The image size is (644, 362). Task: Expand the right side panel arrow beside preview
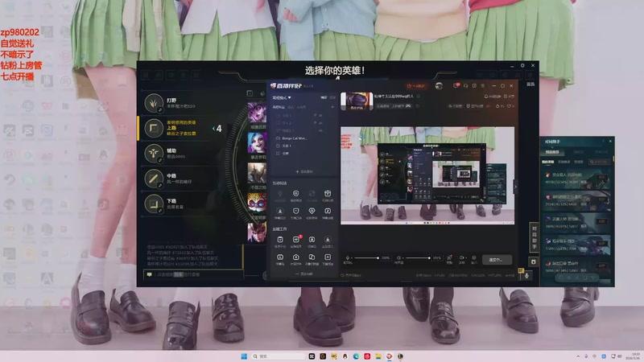point(515,187)
